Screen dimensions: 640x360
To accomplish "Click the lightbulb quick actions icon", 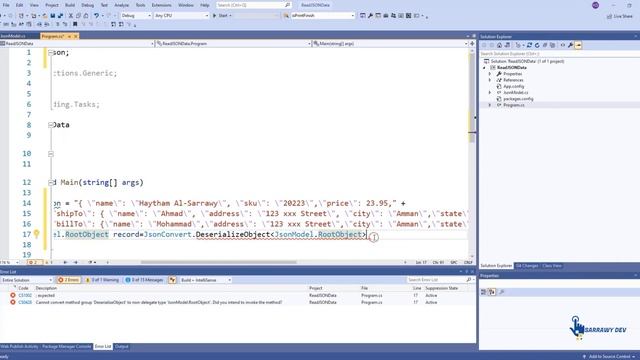I will (x=36, y=233).
